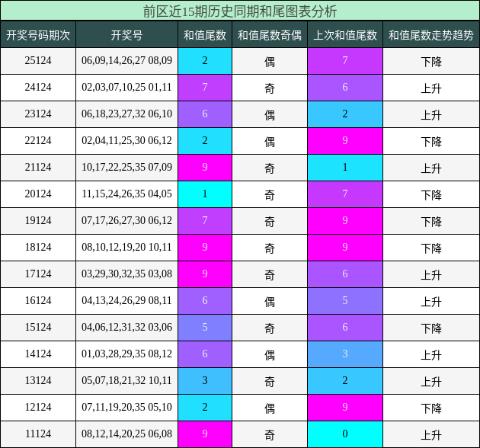The width and height of the screenshot is (480, 448).
Task: Click issue number 16124
Action: coord(38,300)
